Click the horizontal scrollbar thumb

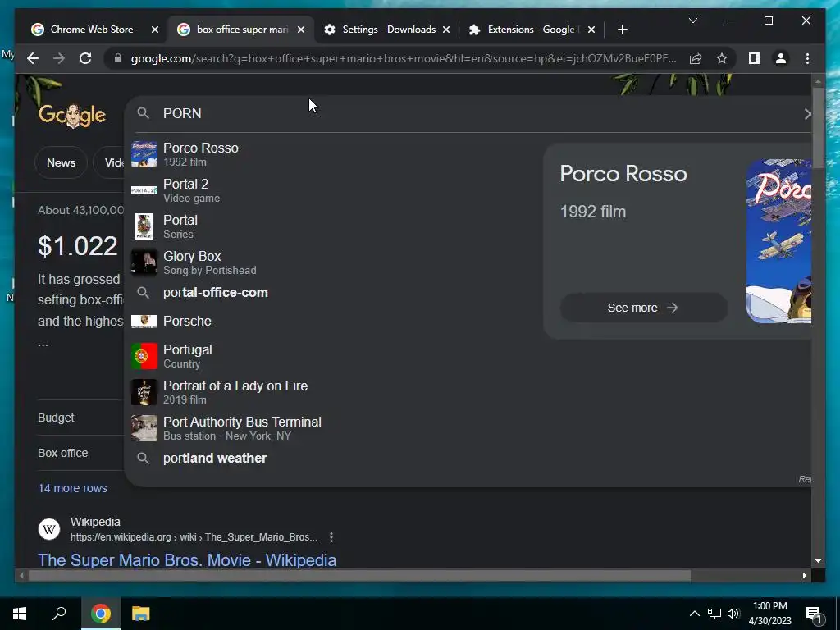pyautogui.click(x=359, y=575)
